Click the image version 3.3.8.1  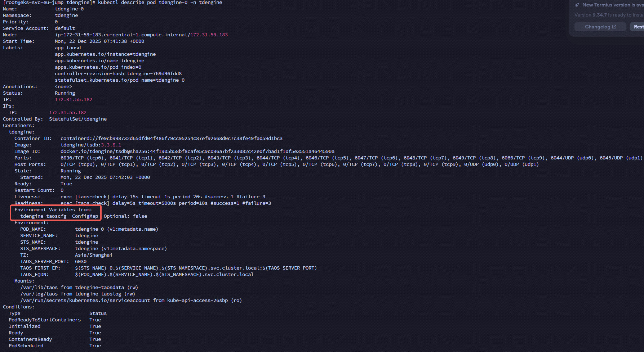coord(111,145)
